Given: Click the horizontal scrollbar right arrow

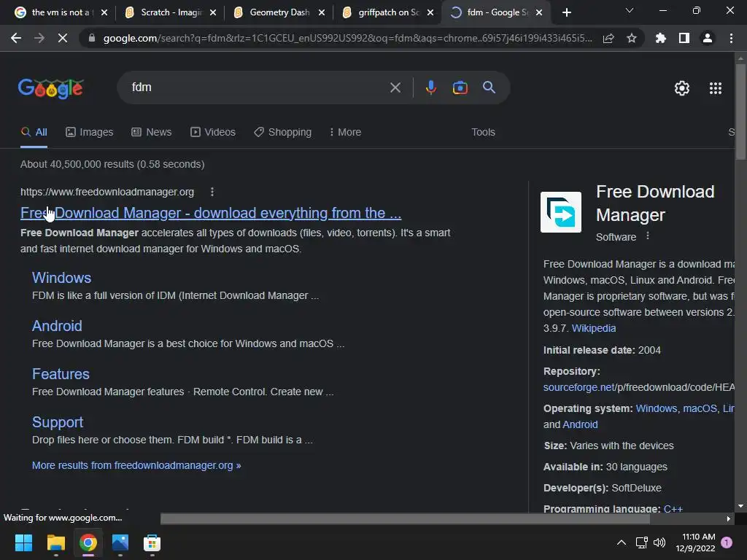Looking at the screenshot, I should click(729, 518).
